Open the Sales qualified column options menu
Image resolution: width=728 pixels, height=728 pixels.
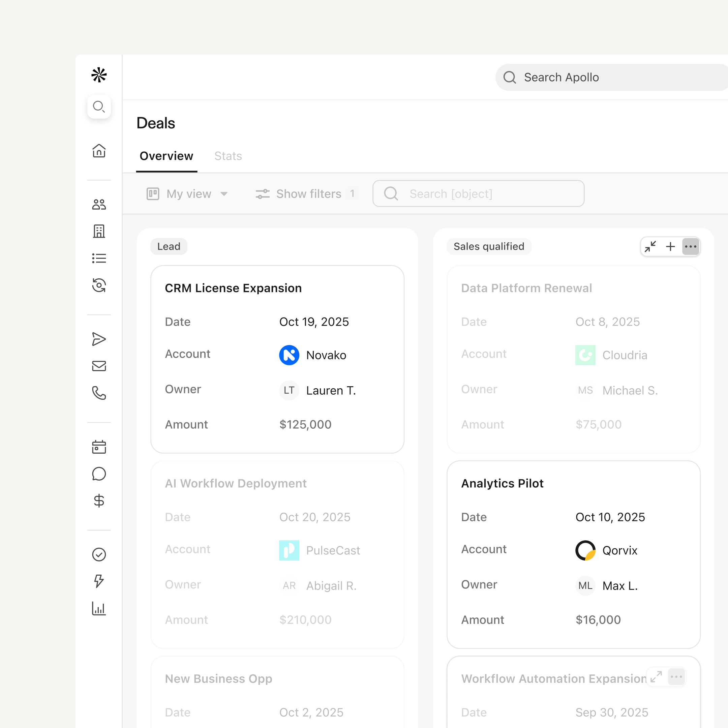click(x=690, y=246)
